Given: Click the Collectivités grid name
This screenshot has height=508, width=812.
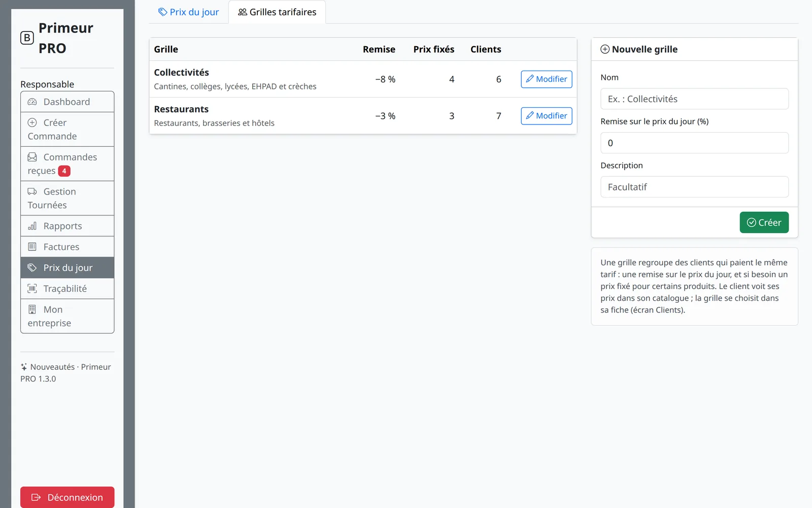Looking at the screenshot, I should point(181,73).
